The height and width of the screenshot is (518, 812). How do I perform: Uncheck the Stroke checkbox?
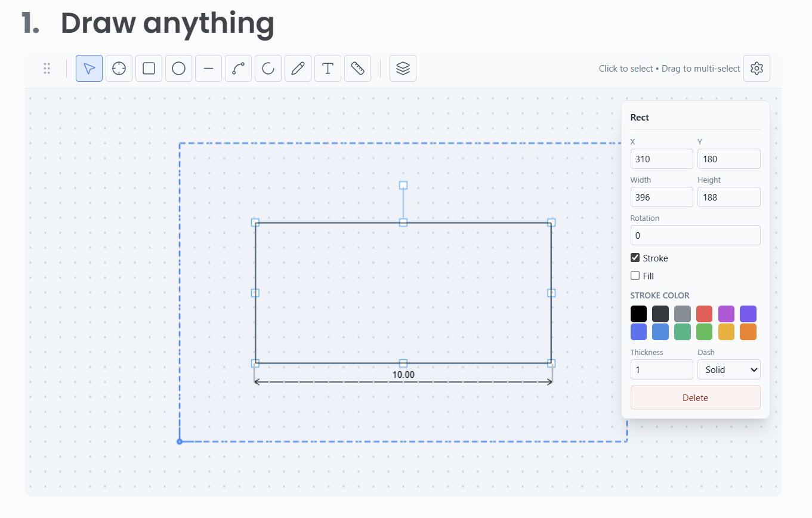[635, 258]
